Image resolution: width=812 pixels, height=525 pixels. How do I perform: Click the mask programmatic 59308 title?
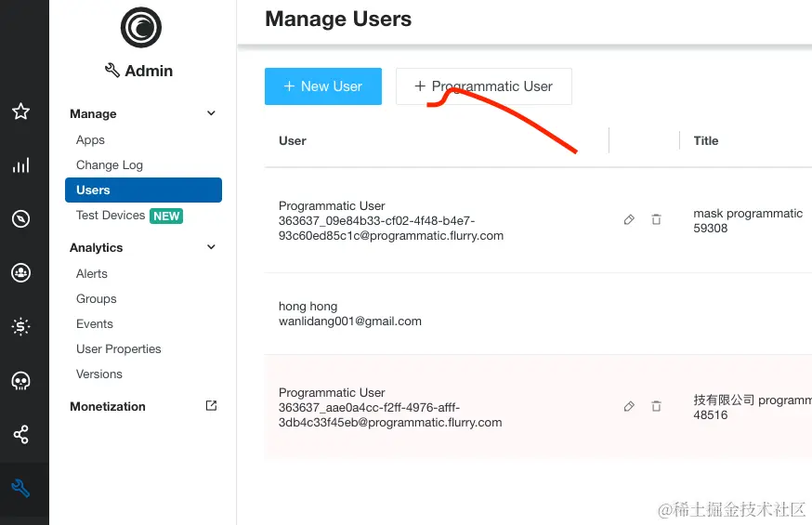click(x=748, y=220)
